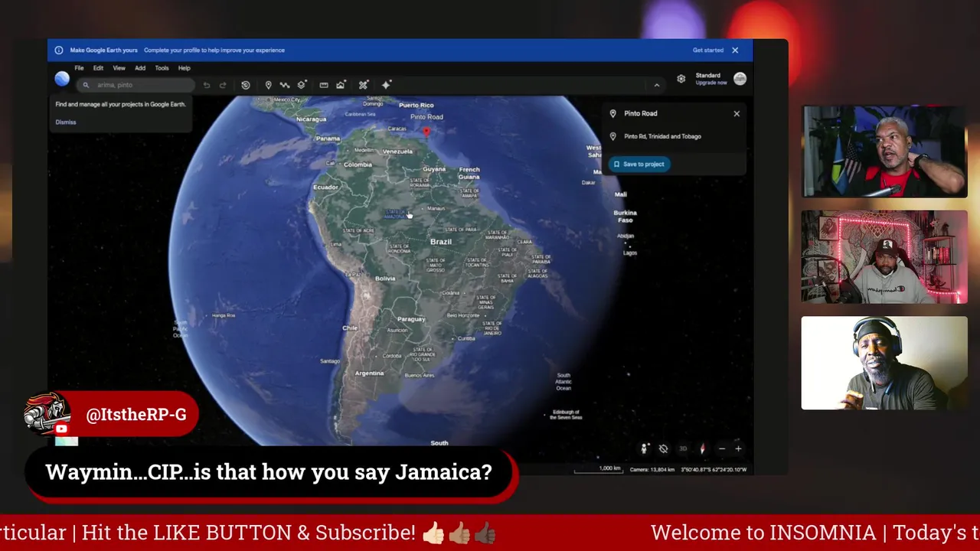Screen dimensions: 980x551
Task: Click the bottom webcam feed with headphones
Action: point(884,363)
